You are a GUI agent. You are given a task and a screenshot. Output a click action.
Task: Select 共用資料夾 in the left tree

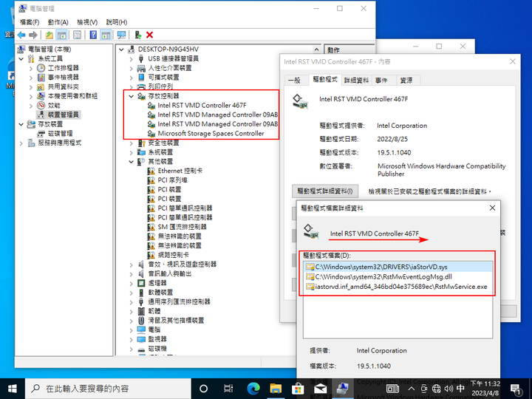[x=63, y=86]
